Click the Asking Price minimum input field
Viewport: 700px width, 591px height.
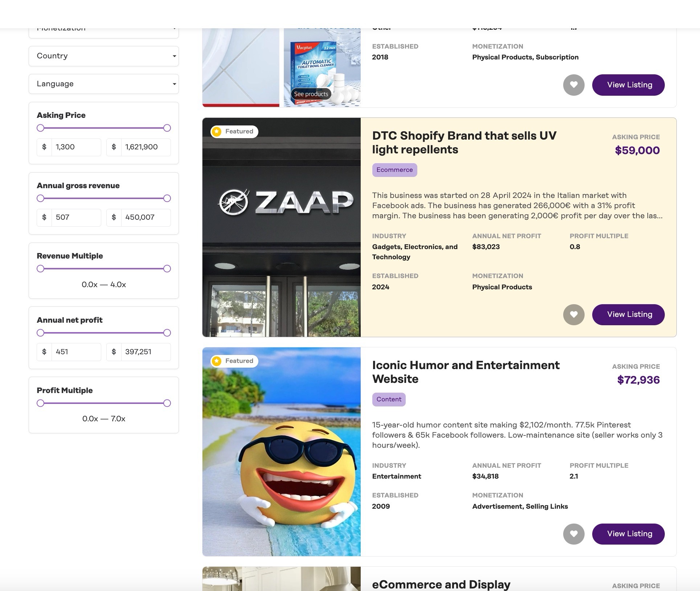pos(76,147)
